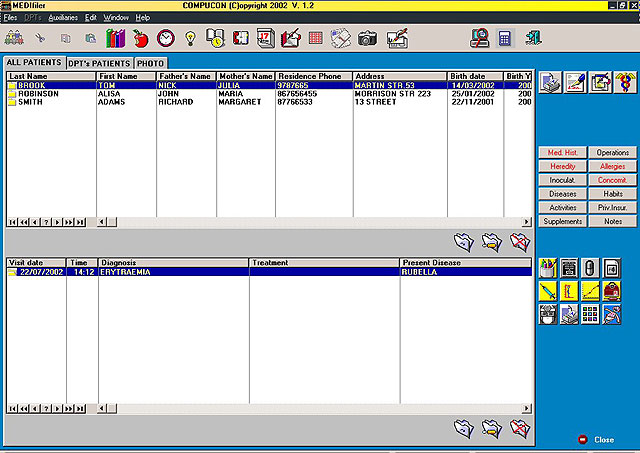This screenshot has width=640, height=453.
Task: Open the red clock icon
Action: pos(166,38)
